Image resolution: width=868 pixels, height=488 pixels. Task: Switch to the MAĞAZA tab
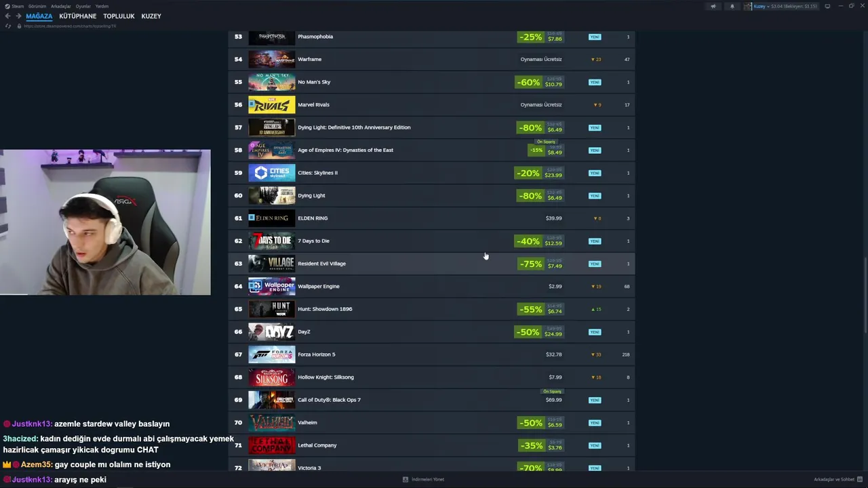tap(39, 16)
